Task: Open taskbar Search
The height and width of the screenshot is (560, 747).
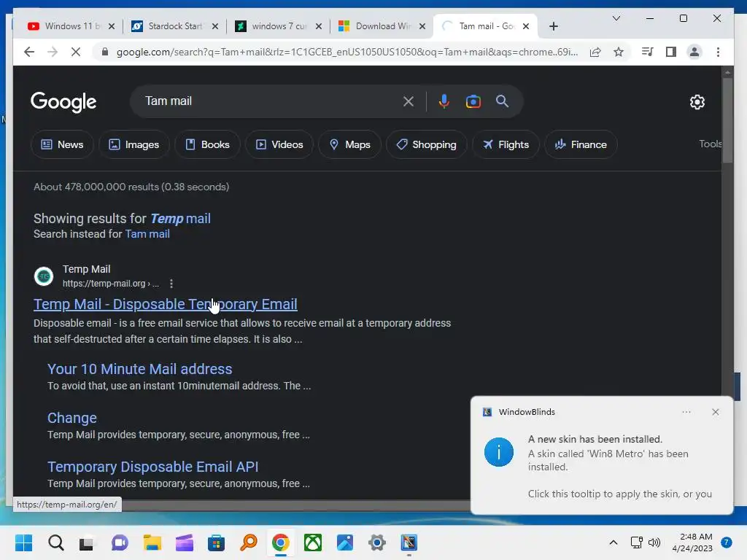Action: [55, 542]
